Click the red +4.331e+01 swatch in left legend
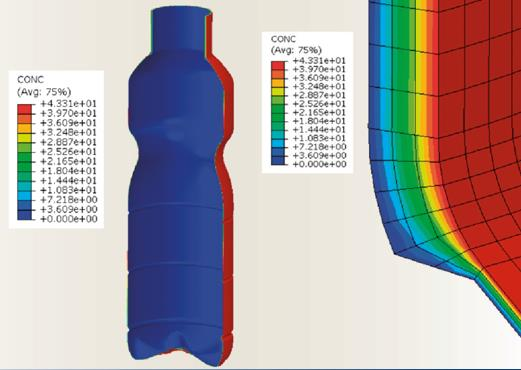The width and height of the screenshot is (521, 370). pos(24,109)
